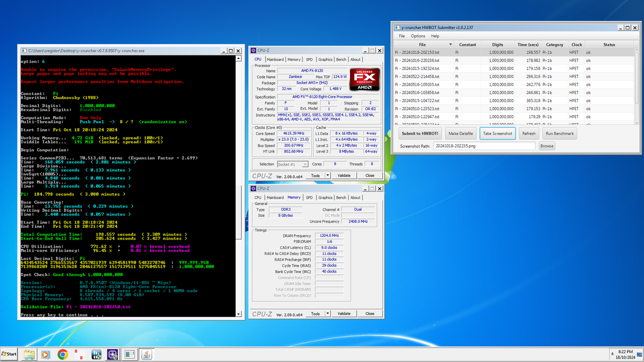Viewport: 644px width, 362px height.
Task: Click the Run Benchmark button
Action: click(559, 133)
